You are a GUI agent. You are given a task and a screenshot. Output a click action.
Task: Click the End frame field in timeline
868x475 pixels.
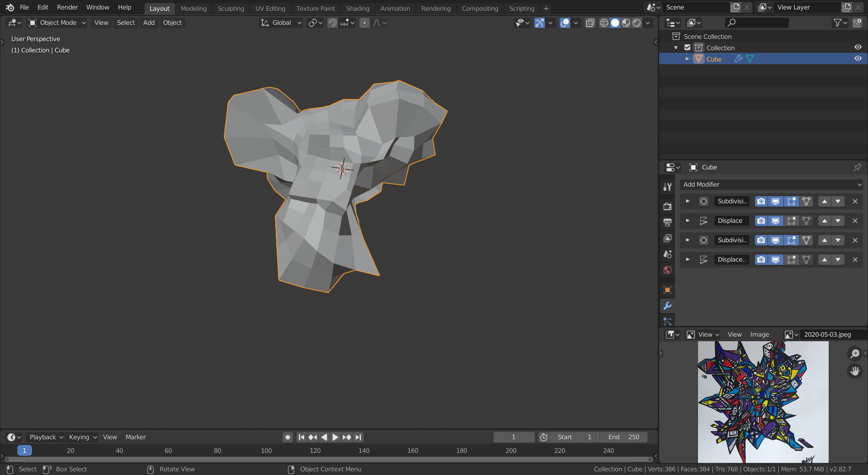click(x=624, y=437)
